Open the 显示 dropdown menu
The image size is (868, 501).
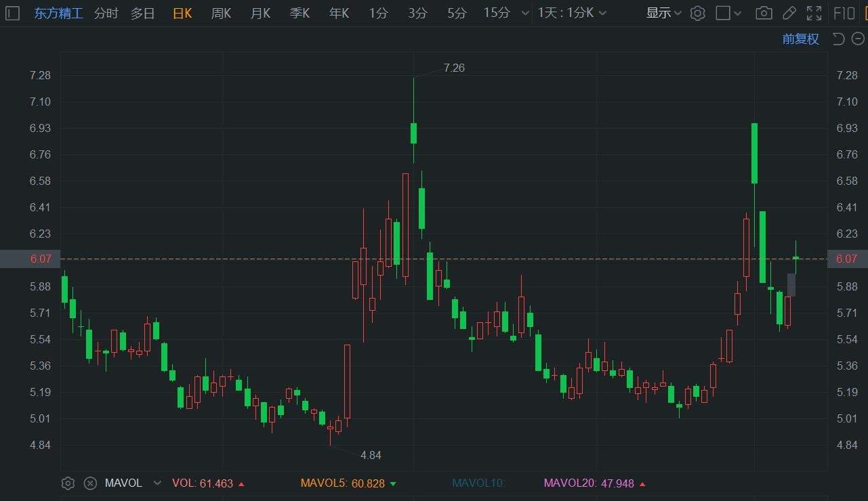click(x=664, y=13)
